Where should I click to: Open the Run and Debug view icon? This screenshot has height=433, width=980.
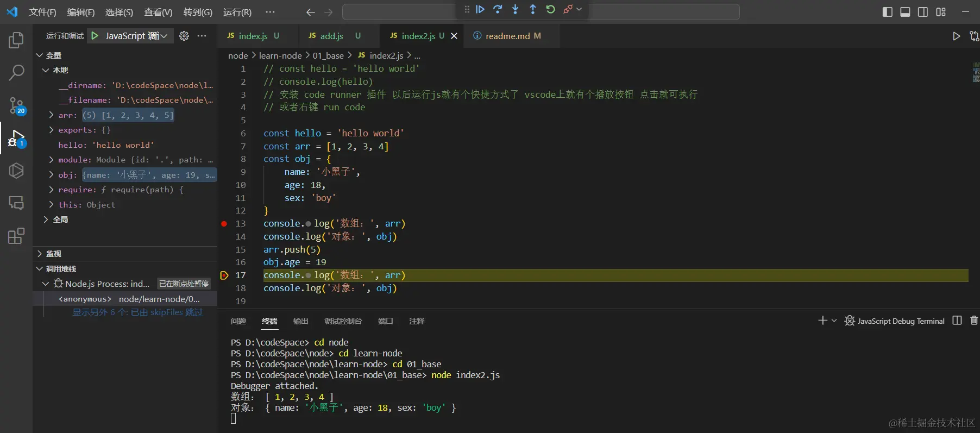(16, 139)
